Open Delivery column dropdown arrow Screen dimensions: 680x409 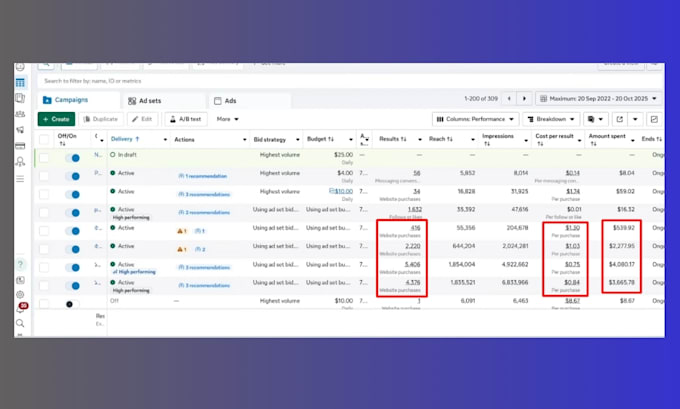165,140
